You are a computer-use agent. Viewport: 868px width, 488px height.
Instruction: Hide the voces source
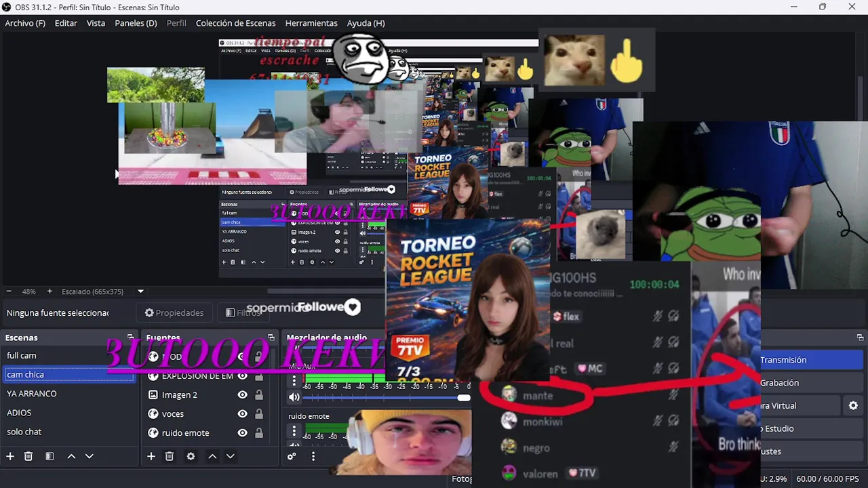[x=242, y=413]
